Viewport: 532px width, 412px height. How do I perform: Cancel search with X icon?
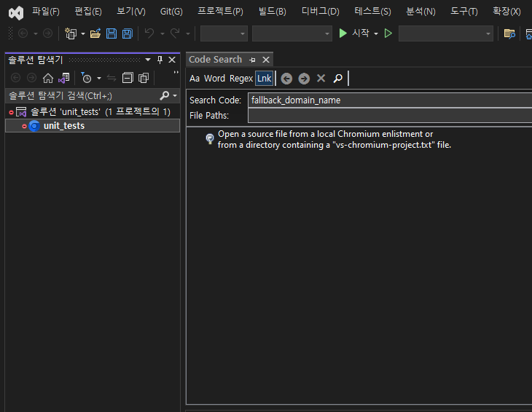(x=321, y=79)
